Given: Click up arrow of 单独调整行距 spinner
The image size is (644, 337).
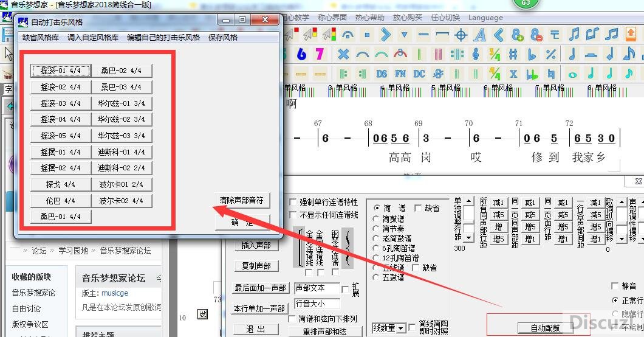Looking at the screenshot, I should click(468, 201).
